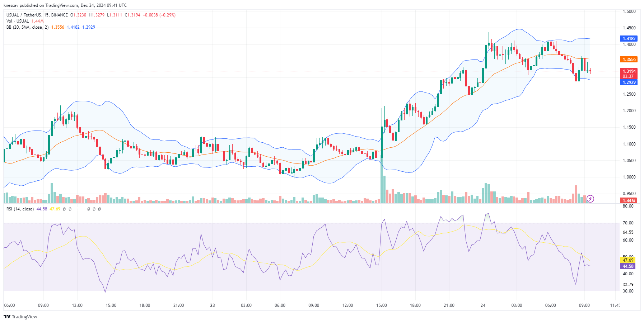Select the RSI (14, close) indicator legend

tap(20, 209)
